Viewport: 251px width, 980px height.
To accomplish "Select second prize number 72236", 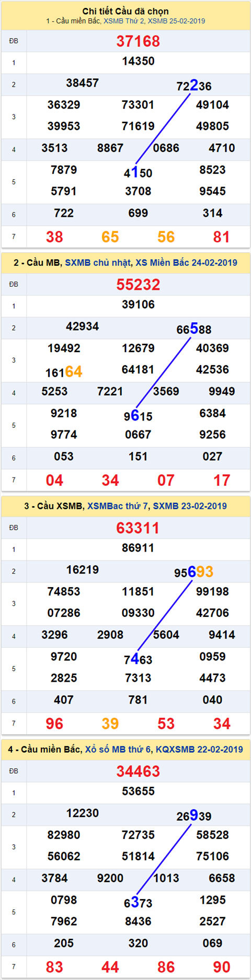I will point(194,86).
